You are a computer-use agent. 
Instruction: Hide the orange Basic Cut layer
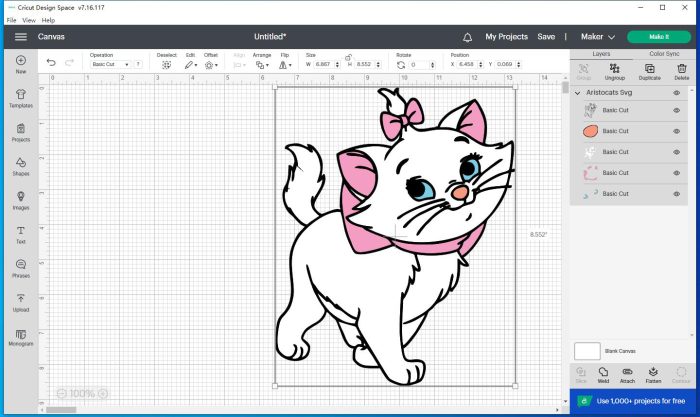pyautogui.click(x=677, y=131)
